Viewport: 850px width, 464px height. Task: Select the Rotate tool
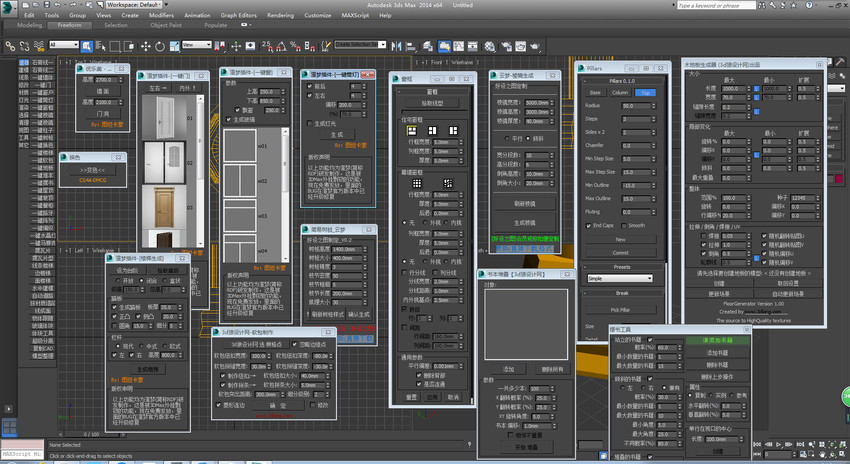pos(160,46)
